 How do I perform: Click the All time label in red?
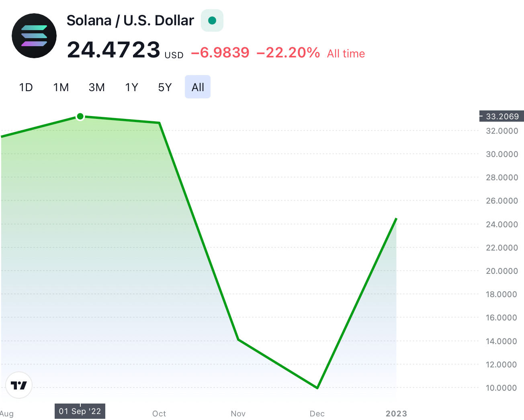pos(346,53)
